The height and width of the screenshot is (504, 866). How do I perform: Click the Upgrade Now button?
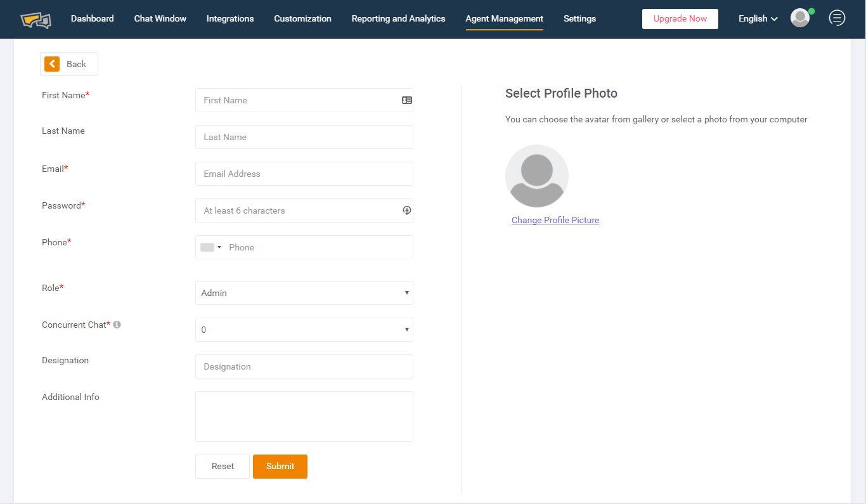coord(680,19)
